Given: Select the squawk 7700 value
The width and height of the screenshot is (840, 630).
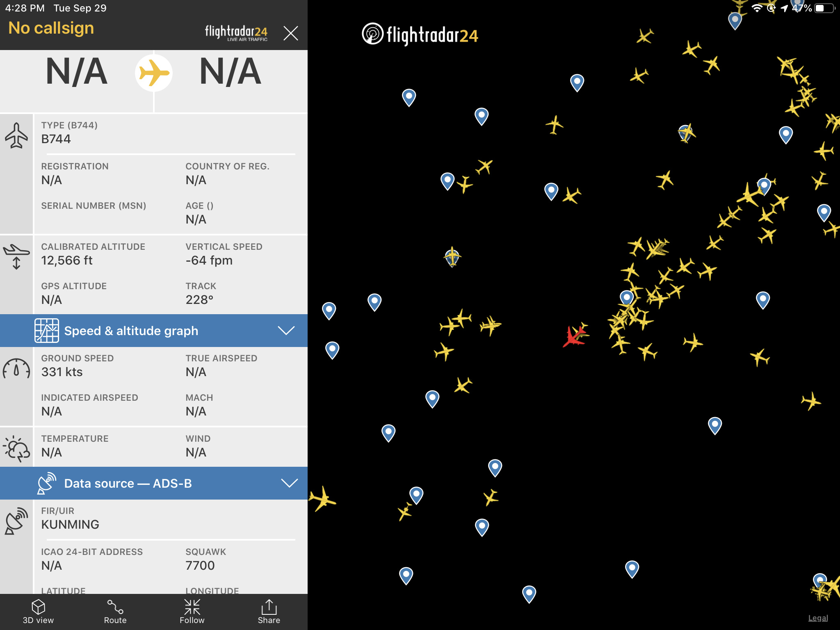Looking at the screenshot, I should 200,566.
